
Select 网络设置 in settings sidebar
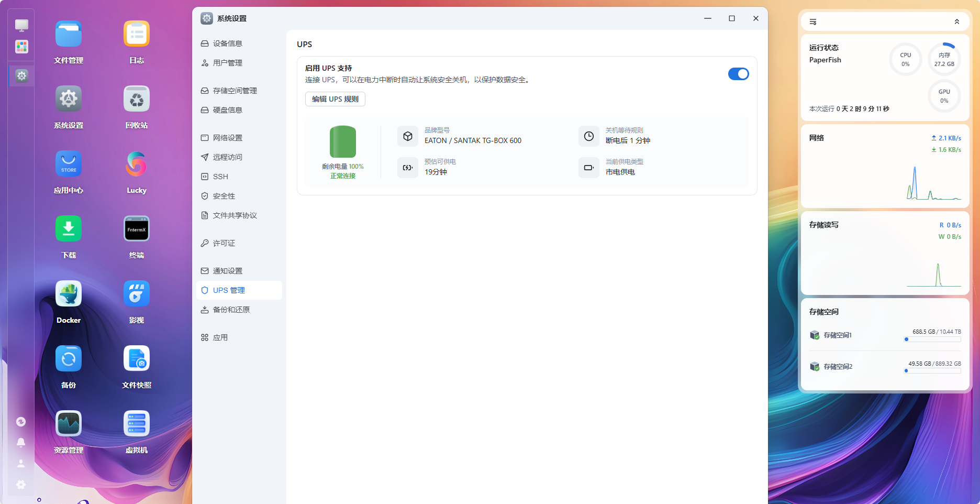[227, 138]
